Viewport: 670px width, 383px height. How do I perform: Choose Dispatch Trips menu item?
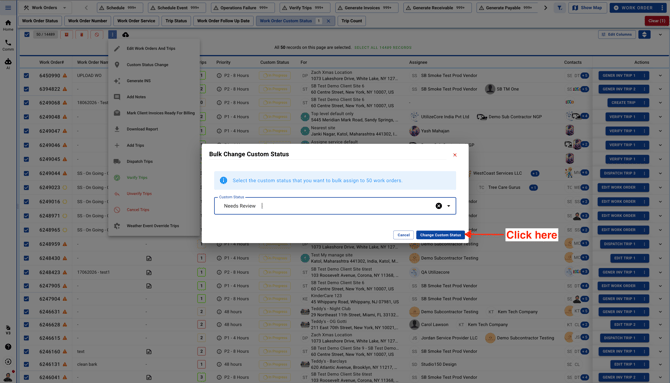coord(154,162)
